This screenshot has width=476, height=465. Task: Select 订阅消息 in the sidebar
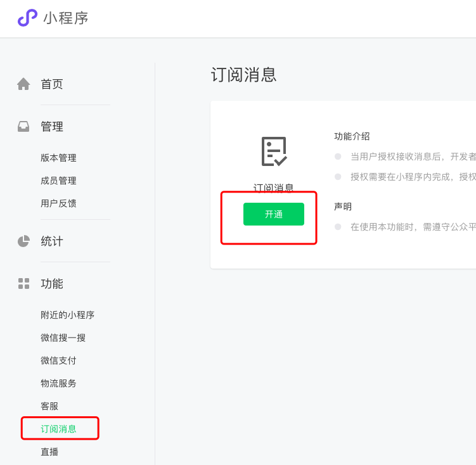click(58, 429)
